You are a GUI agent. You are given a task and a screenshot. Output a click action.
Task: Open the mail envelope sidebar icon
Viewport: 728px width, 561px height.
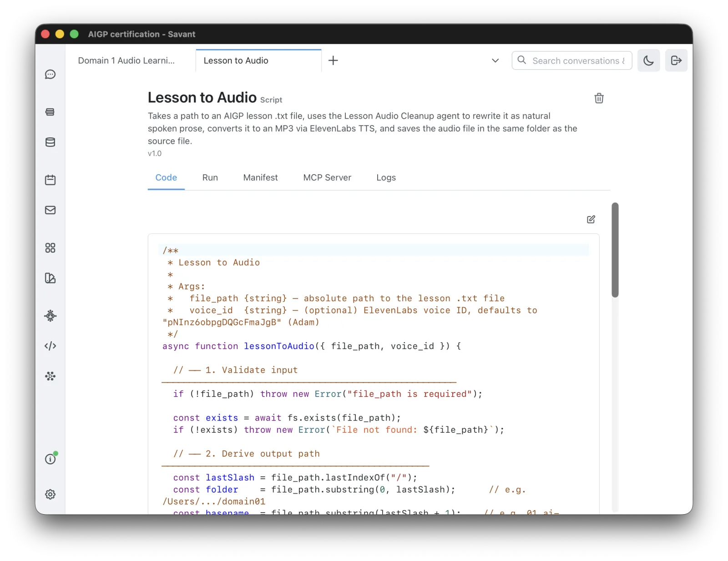pyautogui.click(x=50, y=210)
